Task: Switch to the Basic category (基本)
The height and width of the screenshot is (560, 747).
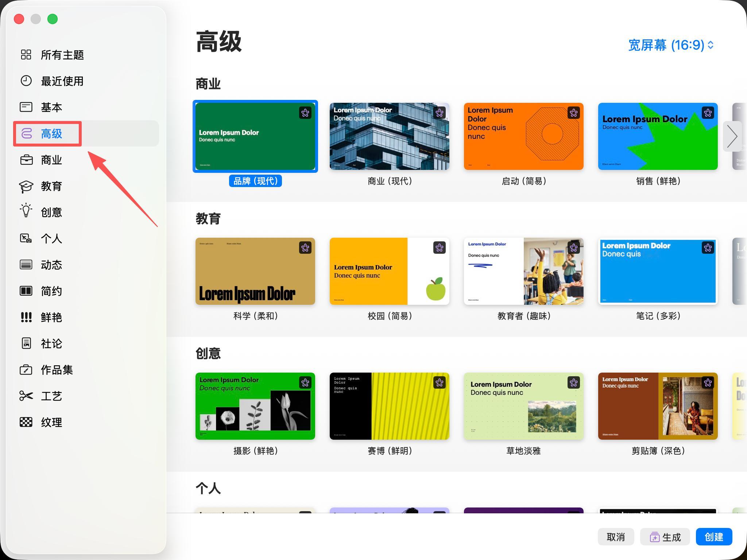Action: pyautogui.click(x=51, y=107)
